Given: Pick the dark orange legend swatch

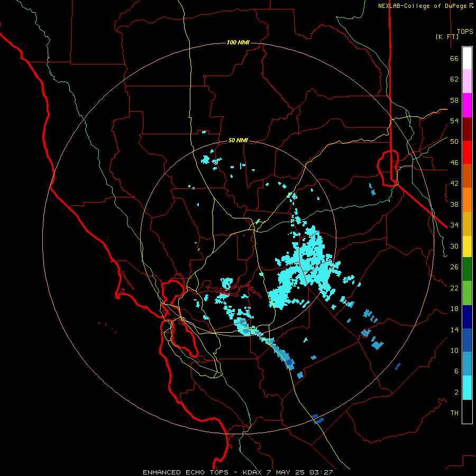Looking at the screenshot, I should tap(467, 176).
